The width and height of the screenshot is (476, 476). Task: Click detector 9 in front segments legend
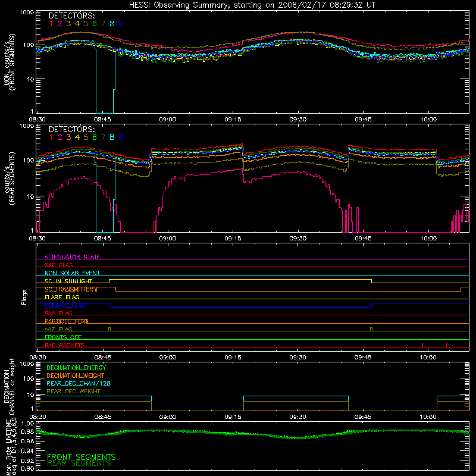click(121, 23)
